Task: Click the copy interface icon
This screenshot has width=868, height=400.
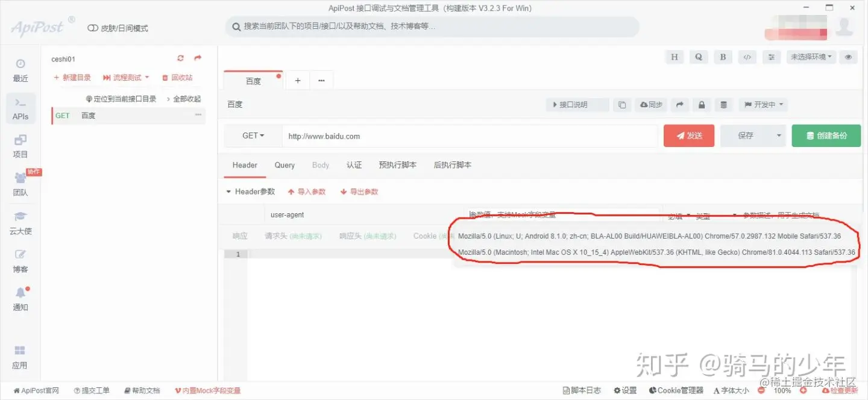Action: pos(622,105)
